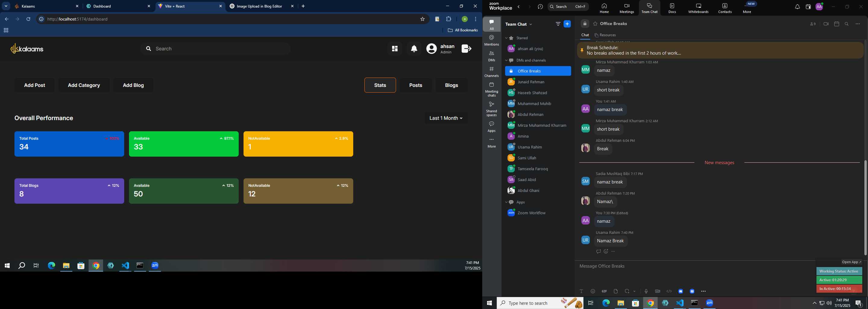Switch to Vite + React browser tab
Image resolution: width=868 pixels, height=309 pixels.
pos(190,6)
